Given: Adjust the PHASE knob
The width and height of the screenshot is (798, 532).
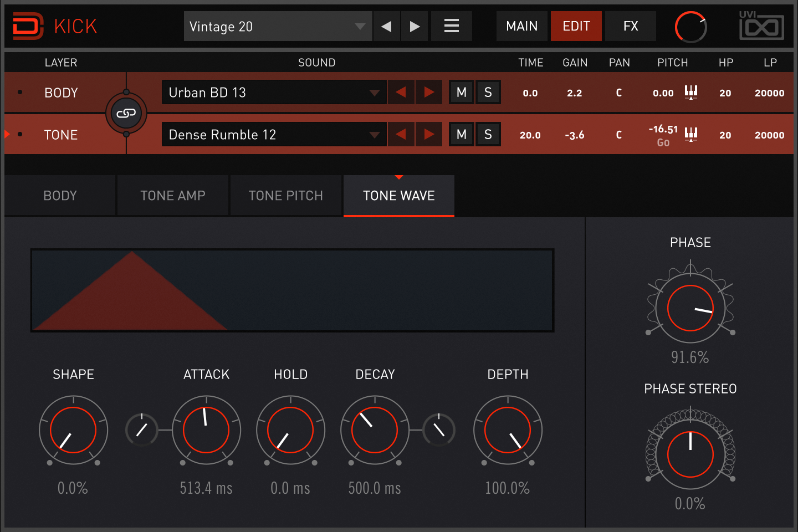Looking at the screenshot, I should pyautogui.click(x=690, y=308).
